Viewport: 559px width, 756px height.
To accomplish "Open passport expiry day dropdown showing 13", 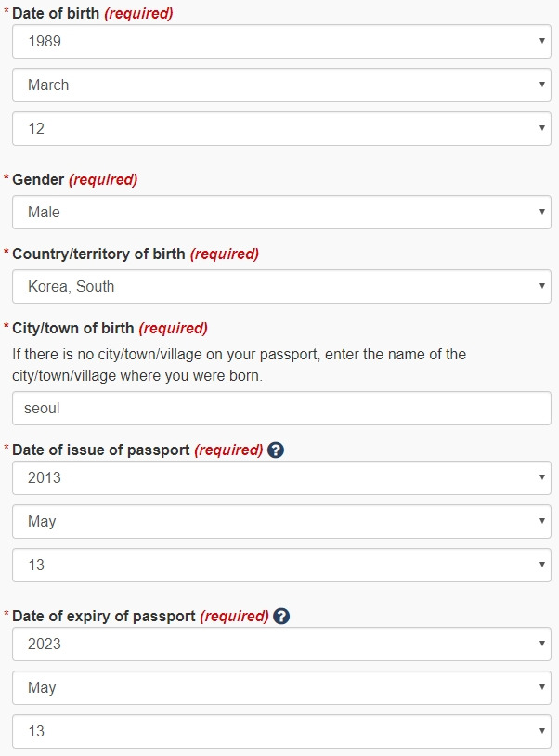I will [x=281, y=732].
